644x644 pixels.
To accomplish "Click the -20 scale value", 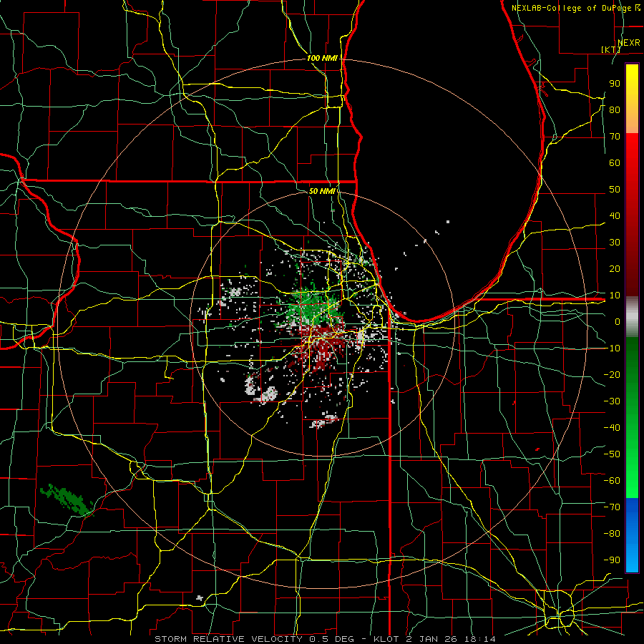I will pos(612,374).
